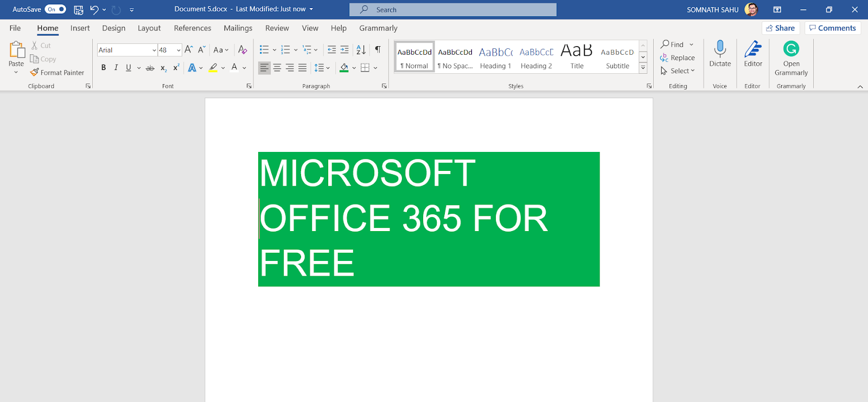Cut the selected text
Screen dimensions: 868x402
[x=41, y=46]
